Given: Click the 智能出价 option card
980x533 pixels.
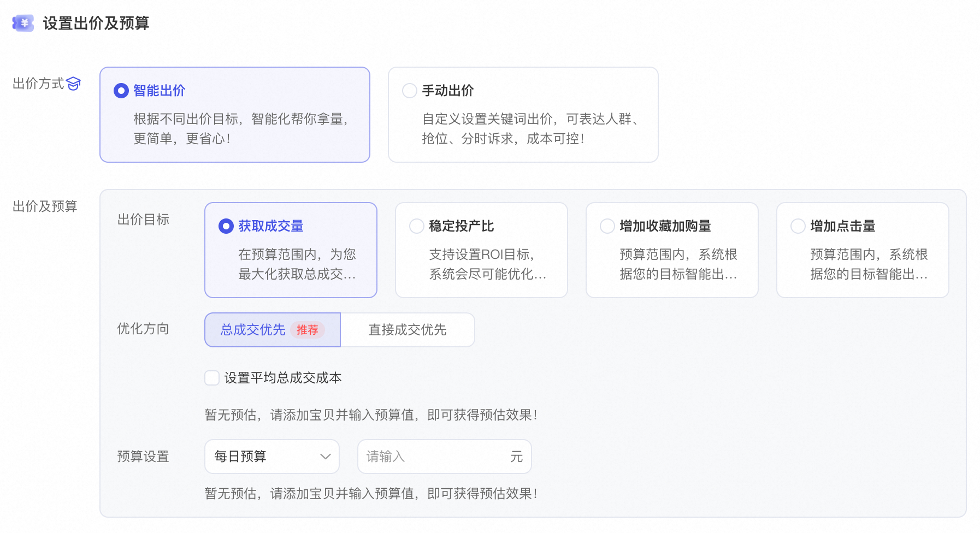Looking at the screenshot, I should coord(234,115).
